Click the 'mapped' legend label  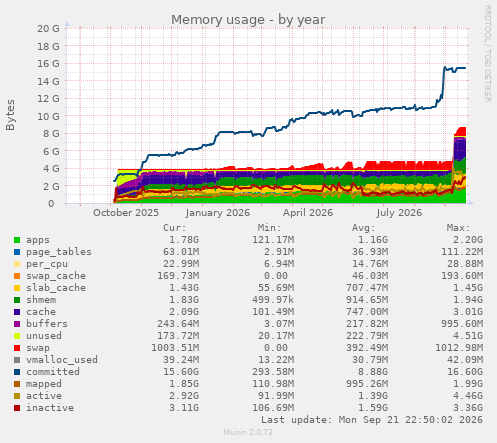tap(44, 384)
